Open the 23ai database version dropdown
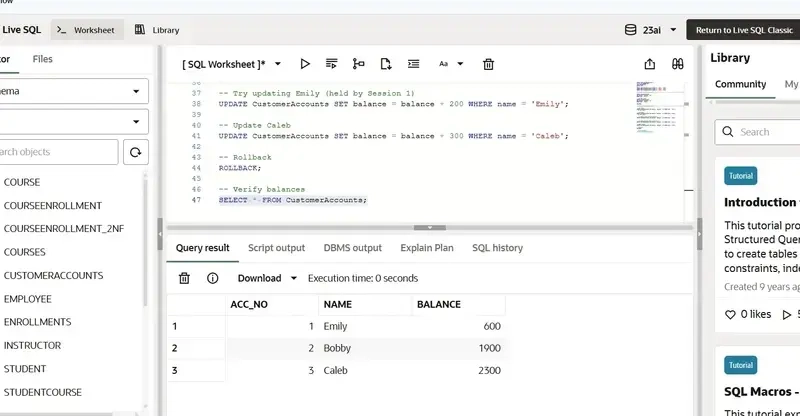 click(x=651, y=30)
